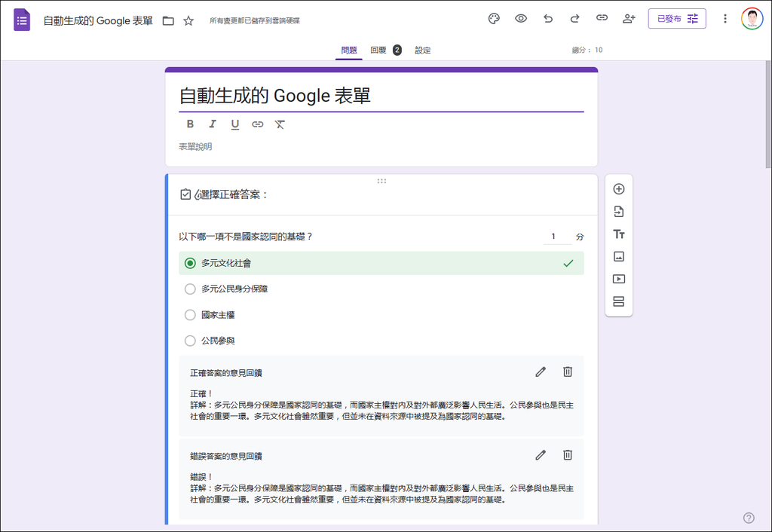Viewport: 772px width, 532px height.
Task: Click the responses count badge 2
Action: [397, 50]
